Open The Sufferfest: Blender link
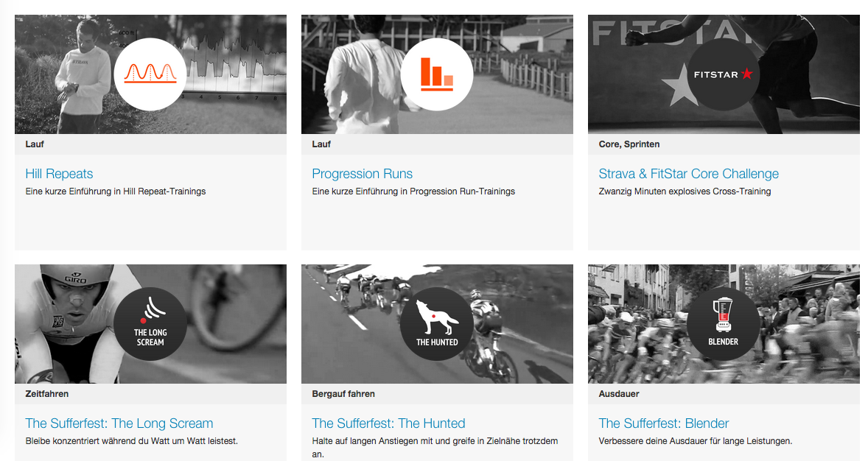The width and height of the screenshot is (868, 461). (664, 423)
